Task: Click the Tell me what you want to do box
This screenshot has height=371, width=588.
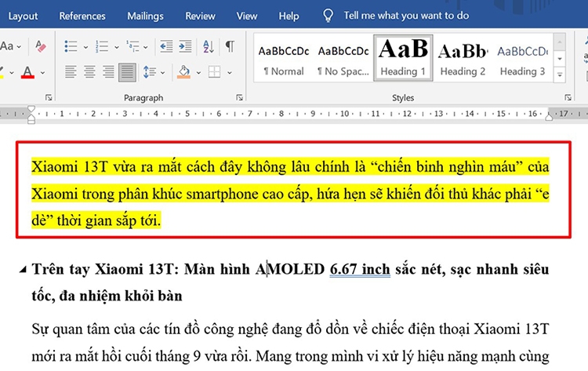Action: coord(406,16)
